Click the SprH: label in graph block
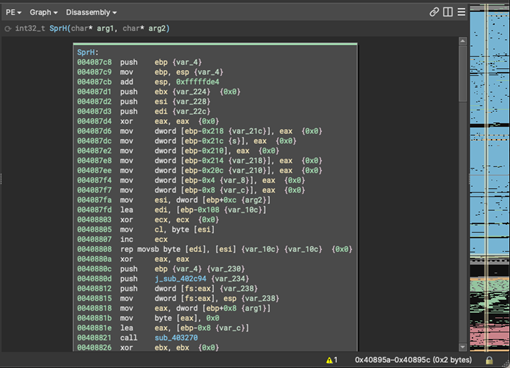The height and width of the screenshot is (368, 510). click(88, 52)
